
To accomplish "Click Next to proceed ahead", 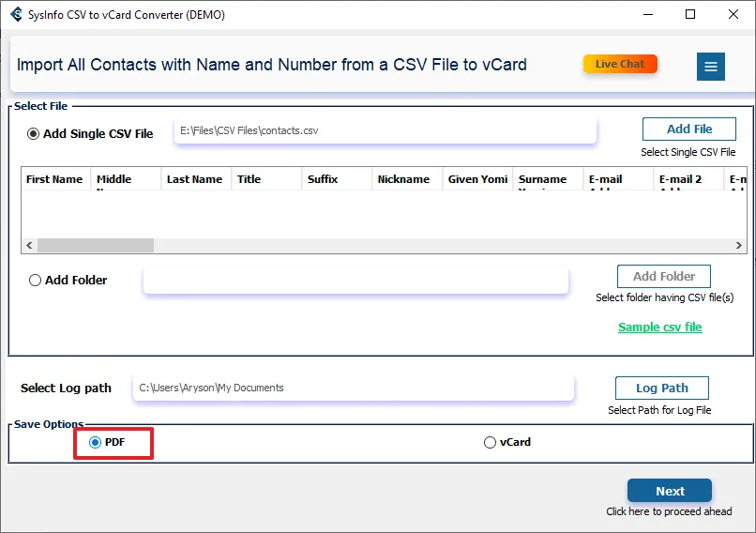I will click(x=670, y=491).
